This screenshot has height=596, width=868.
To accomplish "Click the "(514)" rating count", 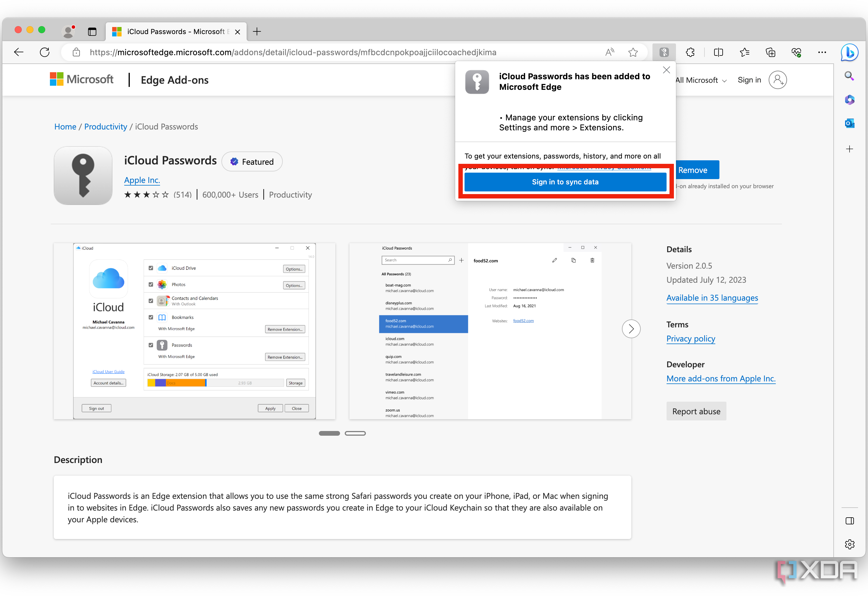I will point(183,195).
